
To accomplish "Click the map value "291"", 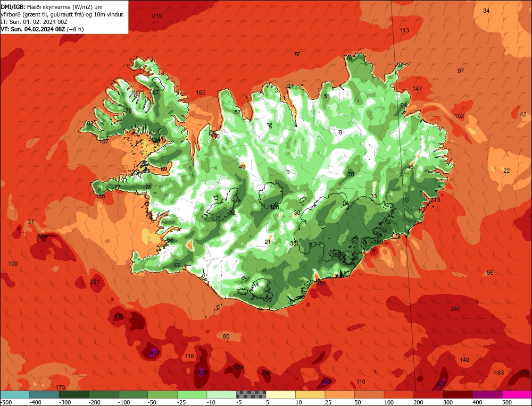I will (x=95, y=282).
